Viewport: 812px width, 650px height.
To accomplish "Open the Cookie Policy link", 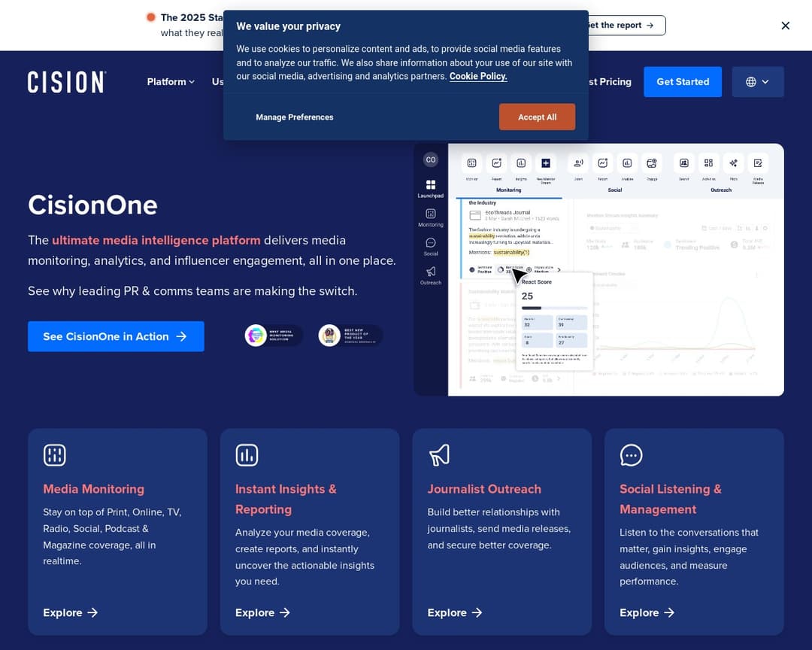I will point(478,77).
